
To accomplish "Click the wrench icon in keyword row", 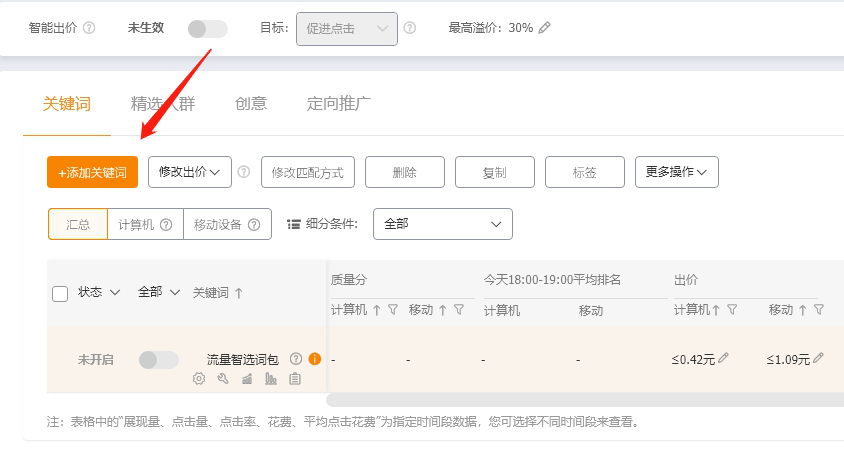I will pos(223,379).
